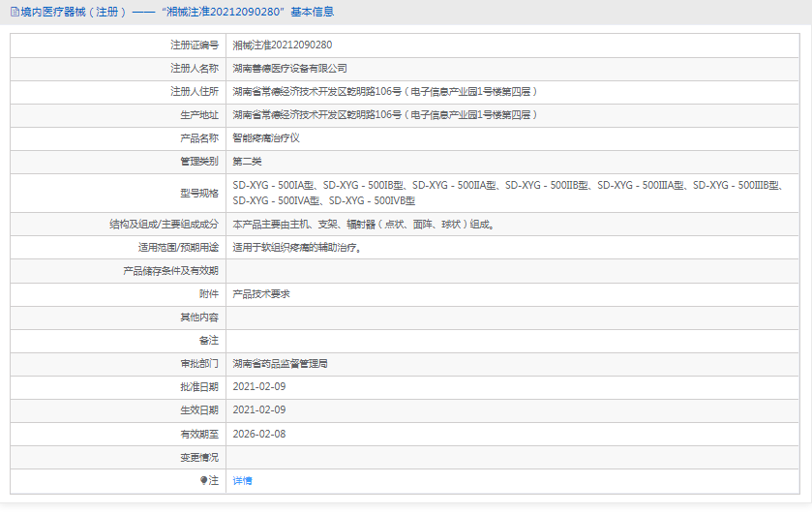The width and height of the screenshot is (812, 514).
Task: Select attachment value 产品技术要求
Action: point(261,294)
